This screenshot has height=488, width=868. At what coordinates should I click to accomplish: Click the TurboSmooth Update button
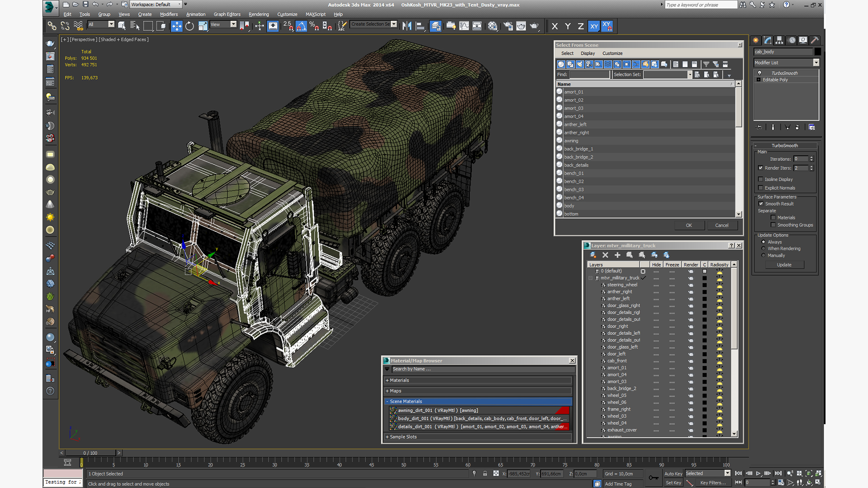(784, 265)
